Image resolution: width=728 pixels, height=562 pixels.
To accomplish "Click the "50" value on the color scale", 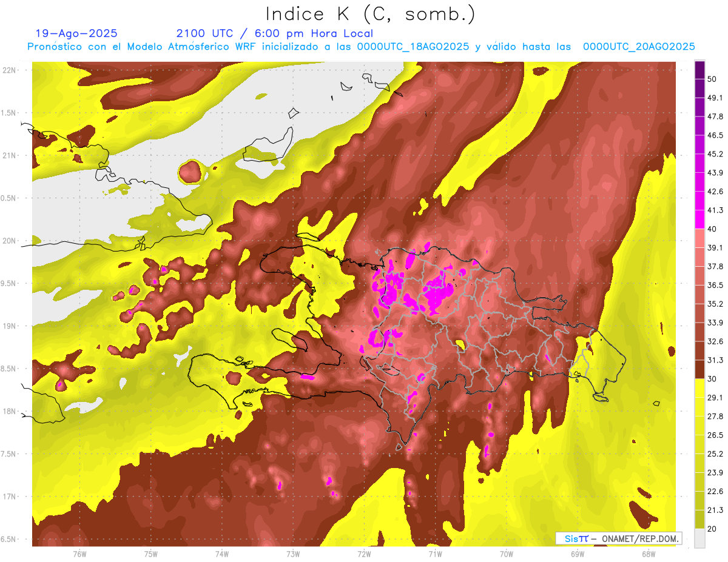I will pyautogui.click(x=712, y=79).
